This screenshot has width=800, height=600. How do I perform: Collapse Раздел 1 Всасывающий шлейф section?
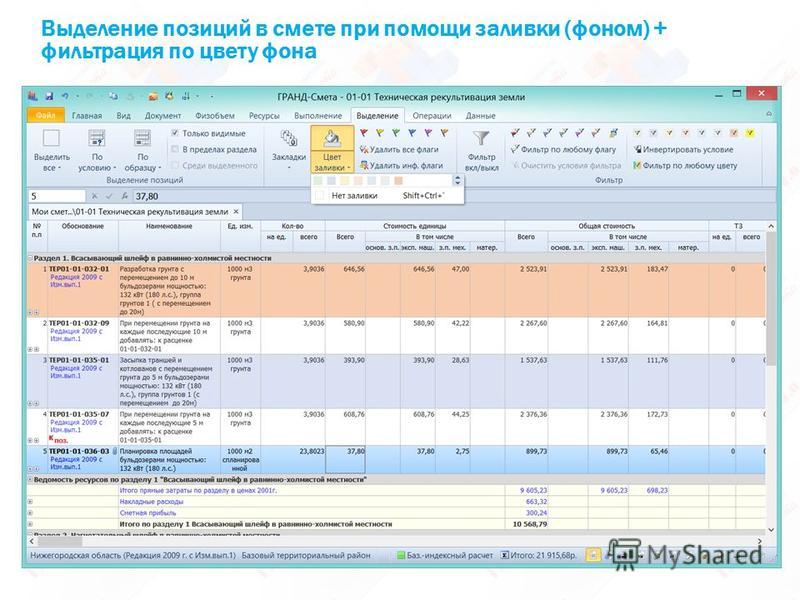30,258
